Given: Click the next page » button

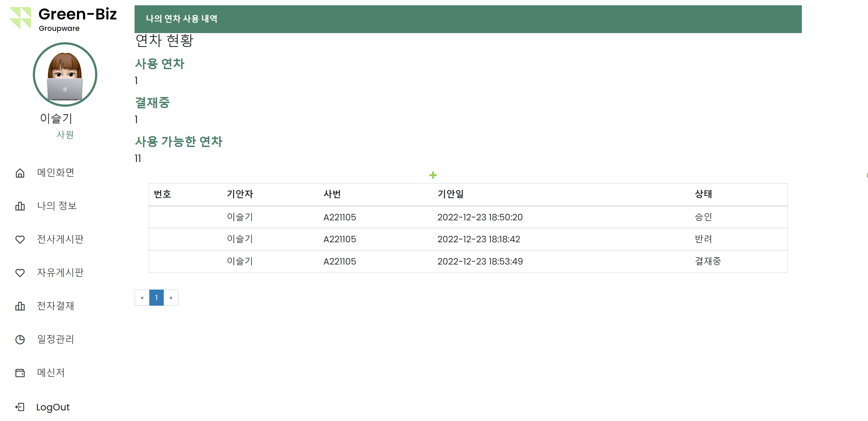Looking at the screenshot, I should [171, 298].
